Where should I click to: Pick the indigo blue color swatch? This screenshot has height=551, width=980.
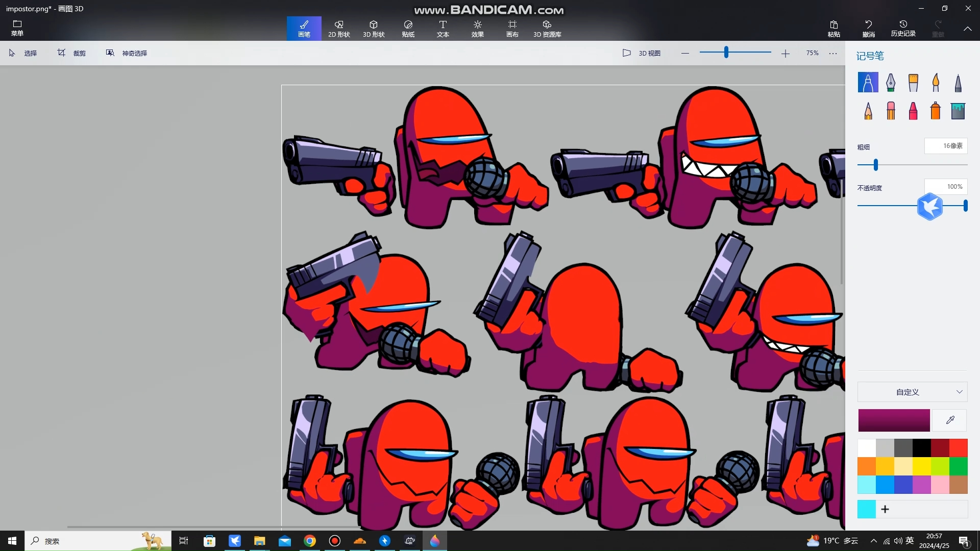903,485
